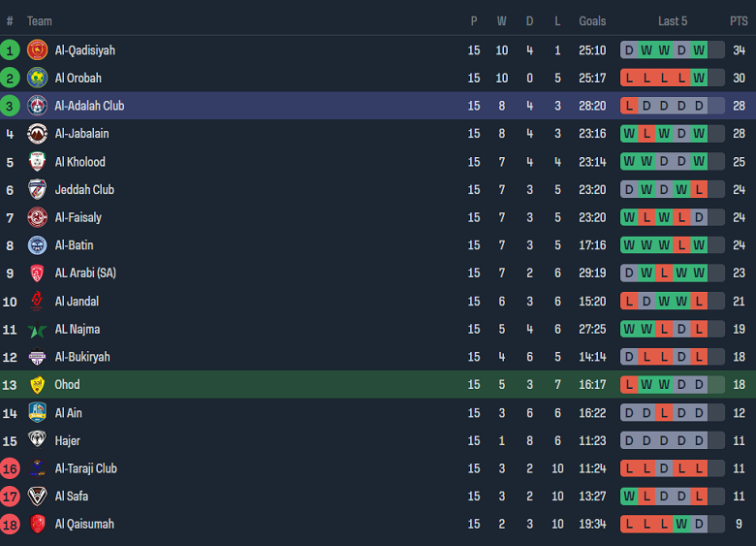The width and height of the screenshot is (756, 546).
Task: Select the Al-Batin team name
Action: pyautogui.click(x=74, y=245)
